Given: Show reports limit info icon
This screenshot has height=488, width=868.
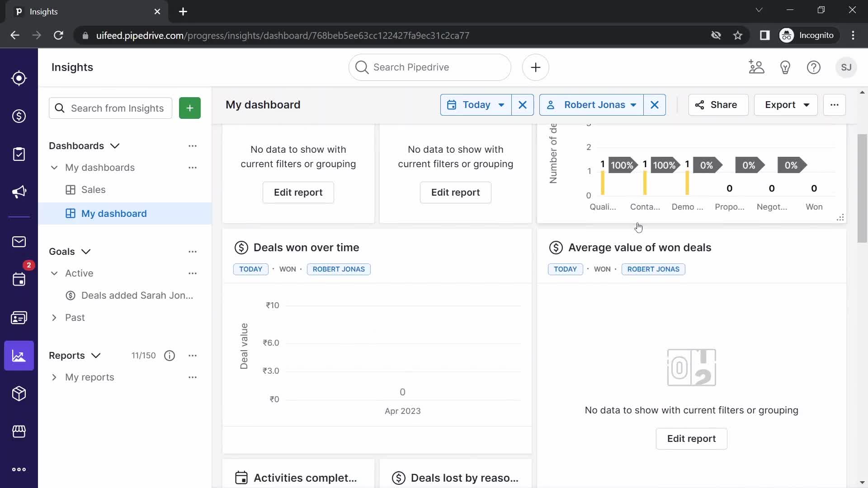Looking at the screenshot, I should [x=170, y=356].
